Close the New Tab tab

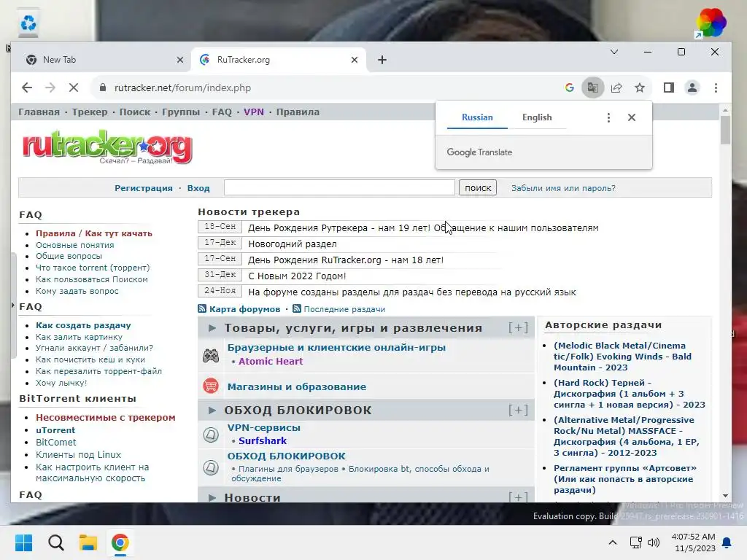click(180, 60)
